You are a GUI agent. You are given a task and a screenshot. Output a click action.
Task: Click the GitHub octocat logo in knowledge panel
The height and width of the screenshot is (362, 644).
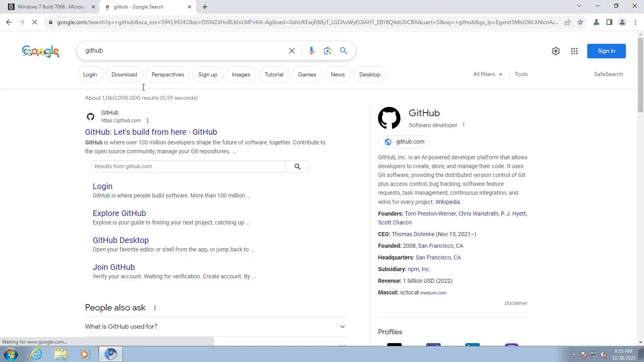pos(389,118)
